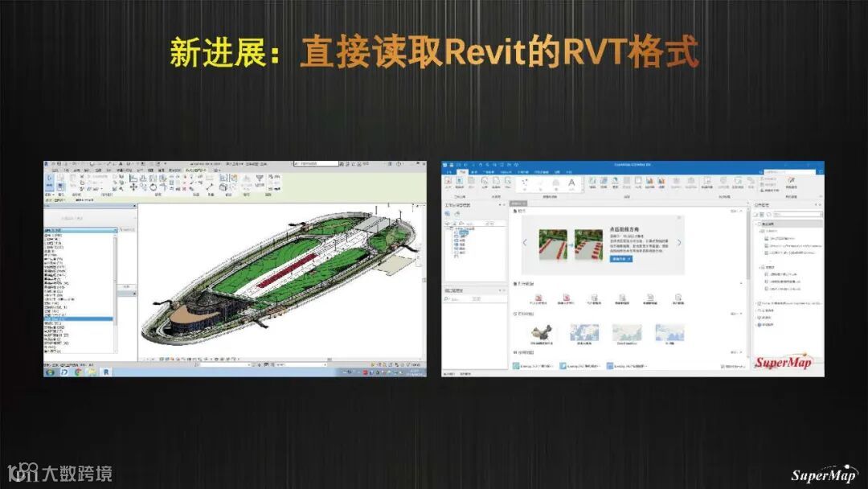Open the third recent workspace link in SuperMap

tap(627, 366)
